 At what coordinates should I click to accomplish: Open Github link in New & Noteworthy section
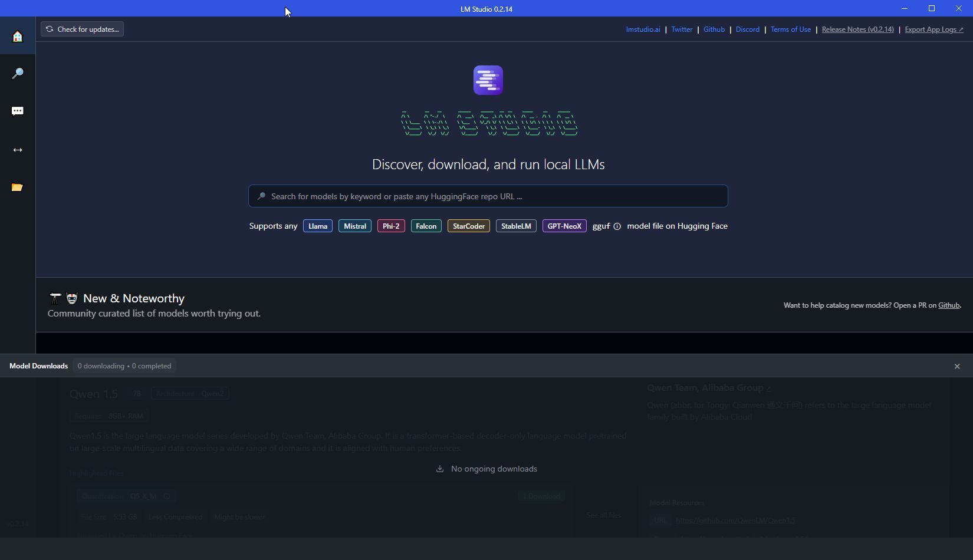948,305
